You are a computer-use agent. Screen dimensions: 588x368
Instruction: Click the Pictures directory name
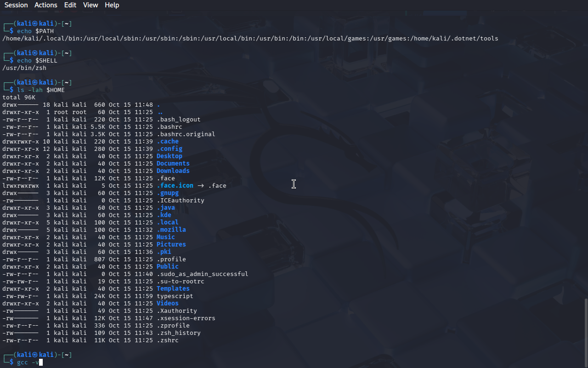point(171,245)
